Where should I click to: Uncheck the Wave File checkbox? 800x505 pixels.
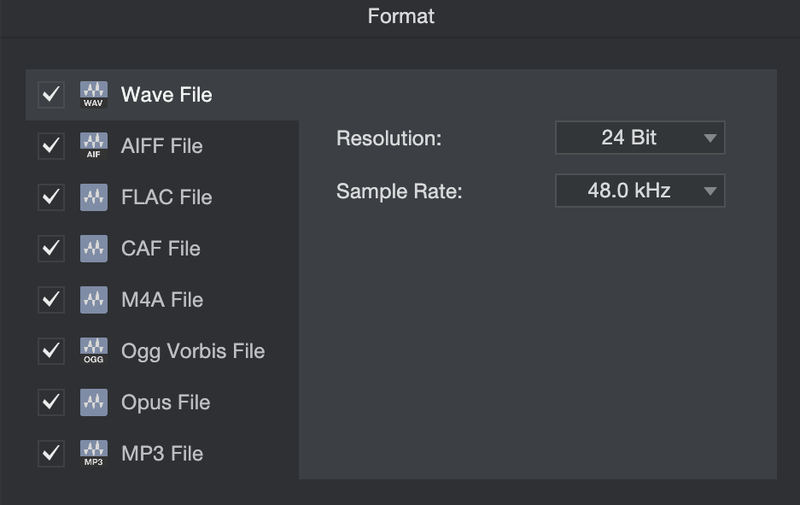pyautogui.click(x=51, y=95)
